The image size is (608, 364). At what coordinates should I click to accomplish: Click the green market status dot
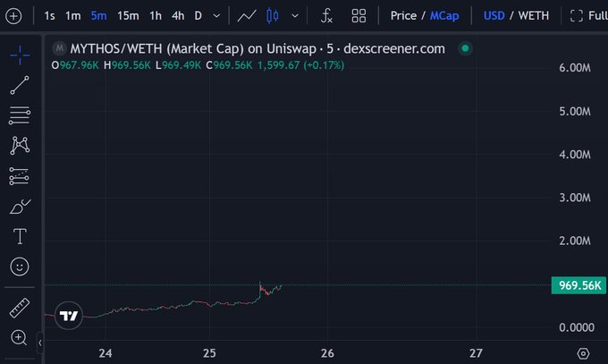coord(465,48)
